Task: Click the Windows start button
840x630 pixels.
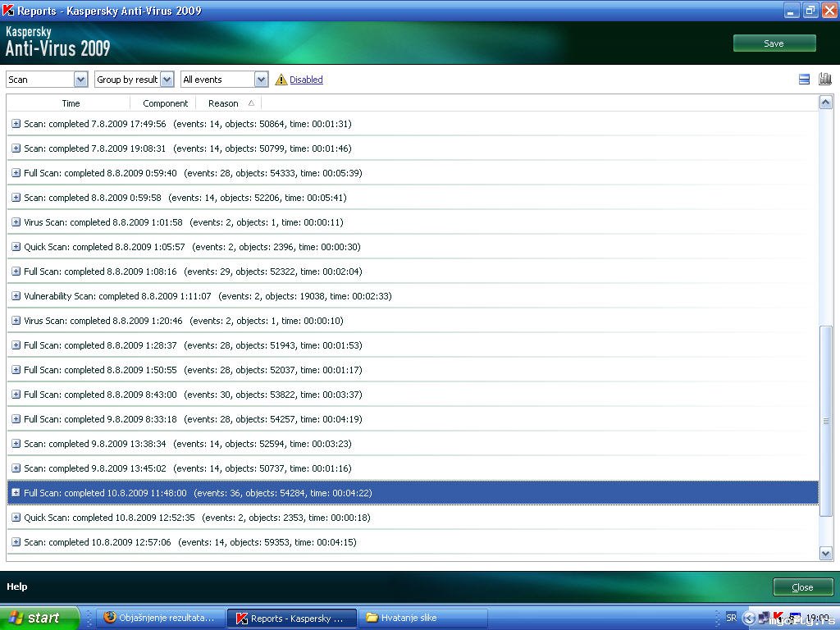Action: coord(39,618)
